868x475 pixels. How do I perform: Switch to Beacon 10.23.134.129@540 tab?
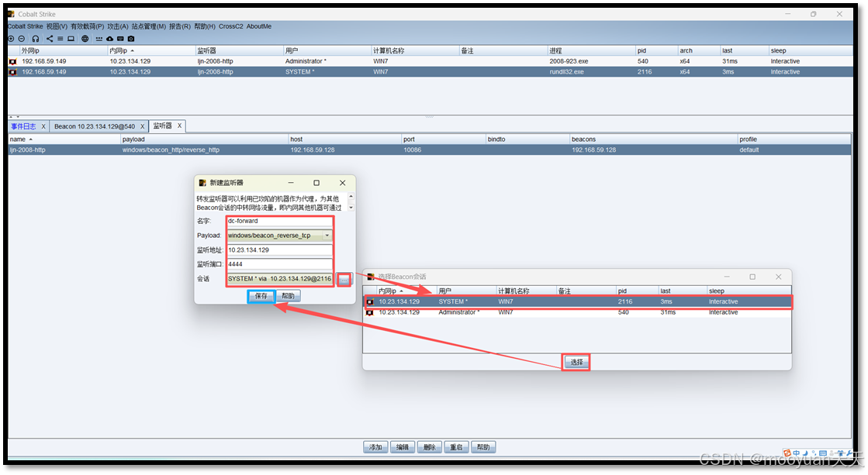click(x=95, y=126)
